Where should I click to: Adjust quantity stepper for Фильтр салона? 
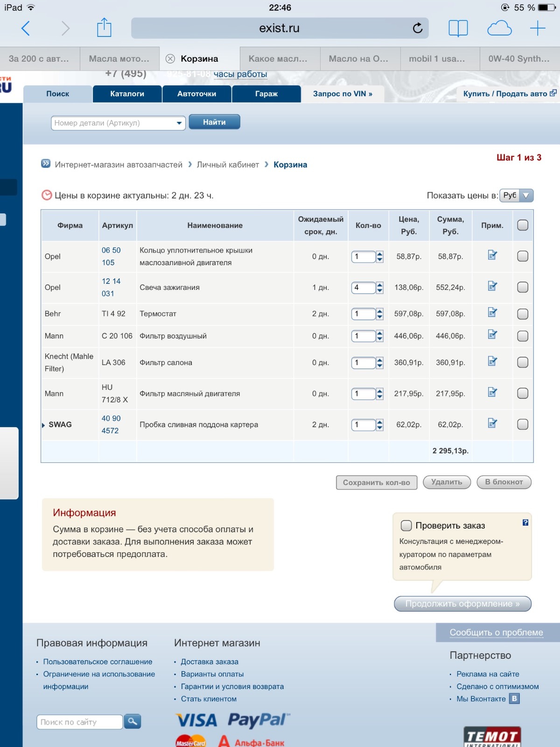point(379,363)
